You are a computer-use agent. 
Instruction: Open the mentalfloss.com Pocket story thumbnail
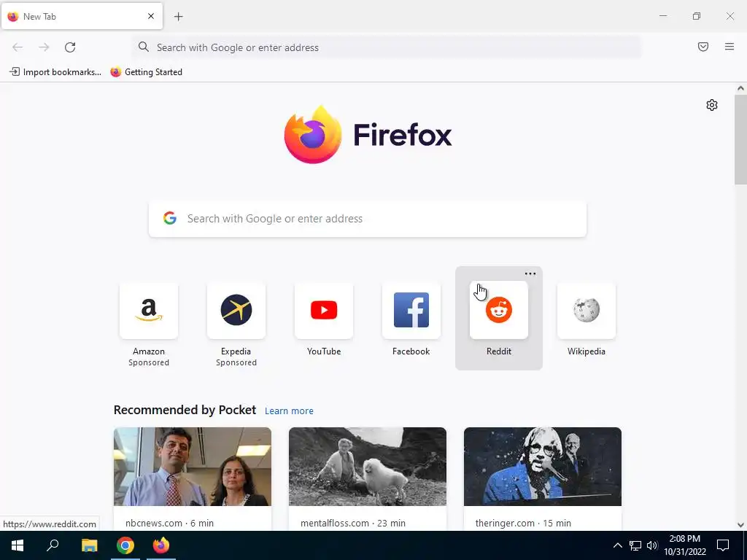368,467
